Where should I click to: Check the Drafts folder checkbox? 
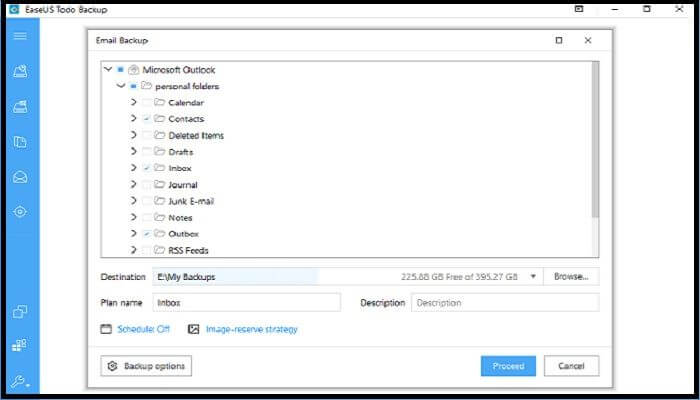click(146, 152)
